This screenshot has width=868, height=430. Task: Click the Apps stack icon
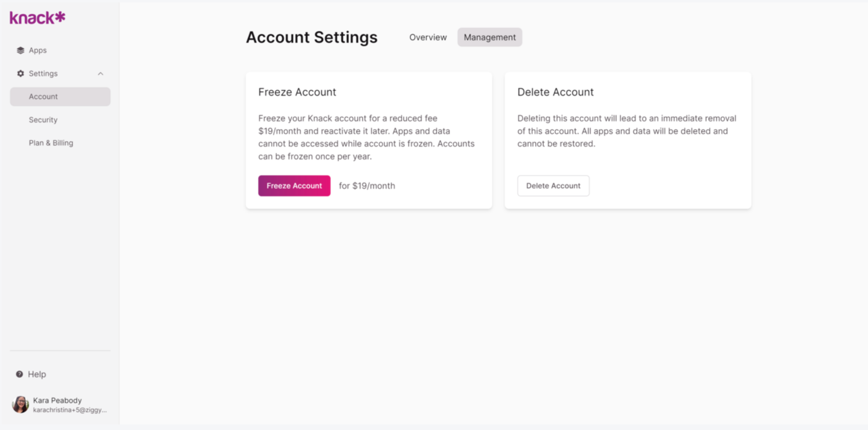[x=21, y=50]
